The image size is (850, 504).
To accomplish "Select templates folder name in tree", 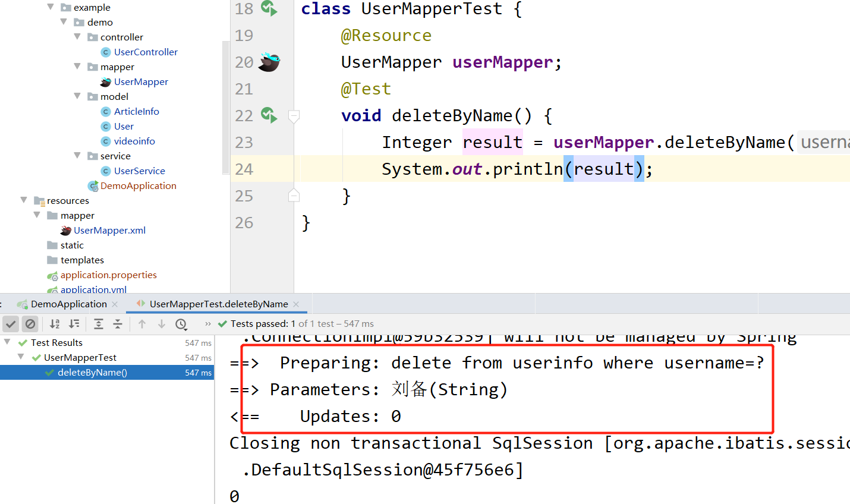I will point(82,260).
